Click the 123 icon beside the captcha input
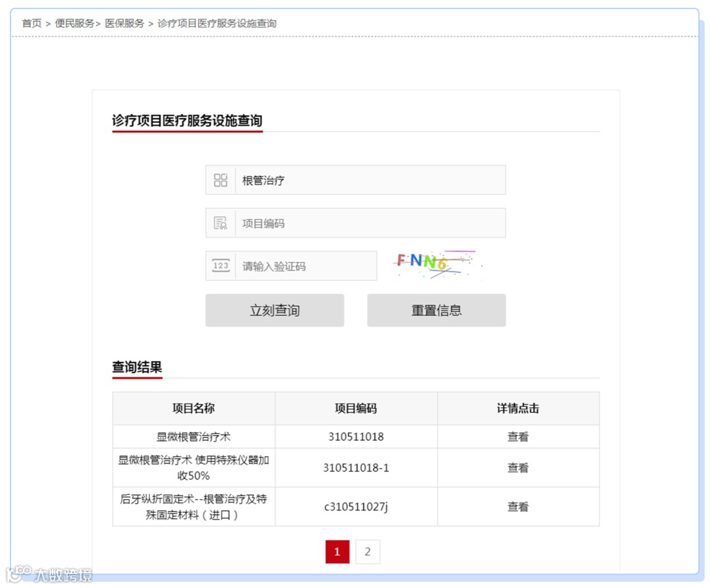Viewport: 711px width, 588px height. (x=221, y=265)
